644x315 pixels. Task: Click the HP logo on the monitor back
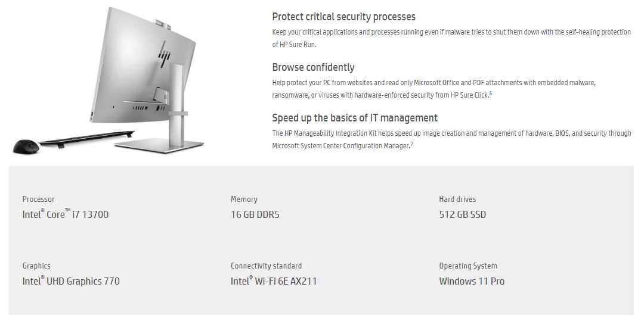pos(165,54)
